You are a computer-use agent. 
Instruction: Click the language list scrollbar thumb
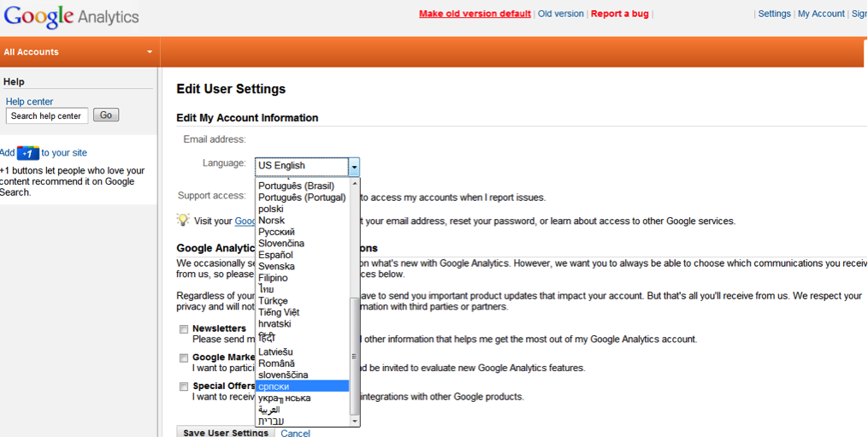[x=355, y=356]
